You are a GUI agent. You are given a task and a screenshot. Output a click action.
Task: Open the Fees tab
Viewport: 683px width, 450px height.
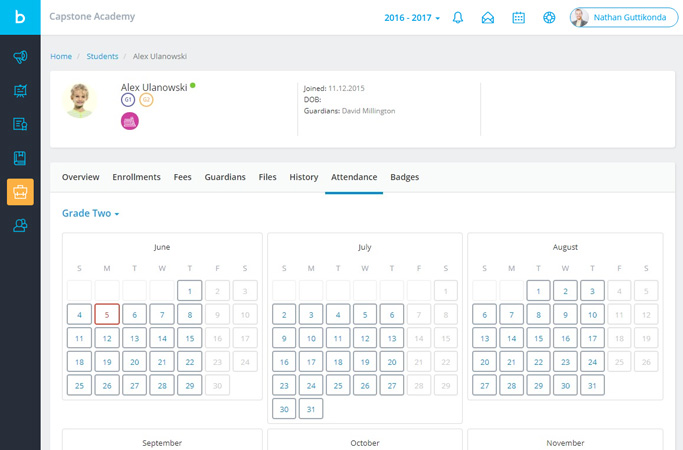coord(182,177)
